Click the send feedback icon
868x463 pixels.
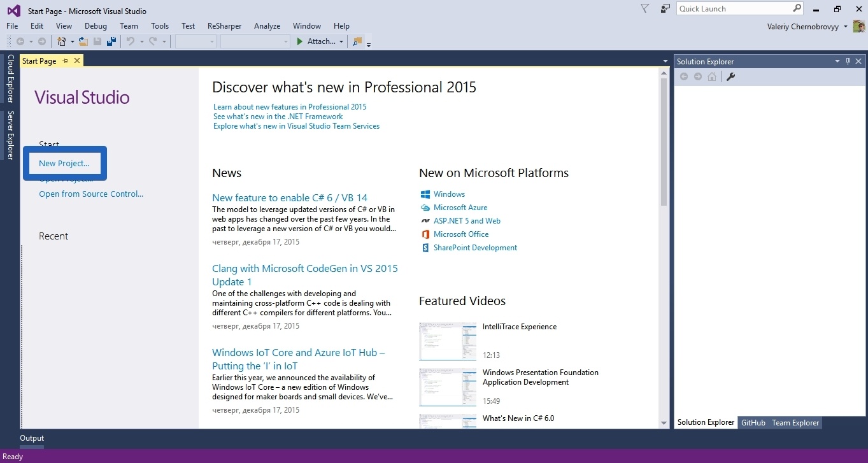coord(665,8)
